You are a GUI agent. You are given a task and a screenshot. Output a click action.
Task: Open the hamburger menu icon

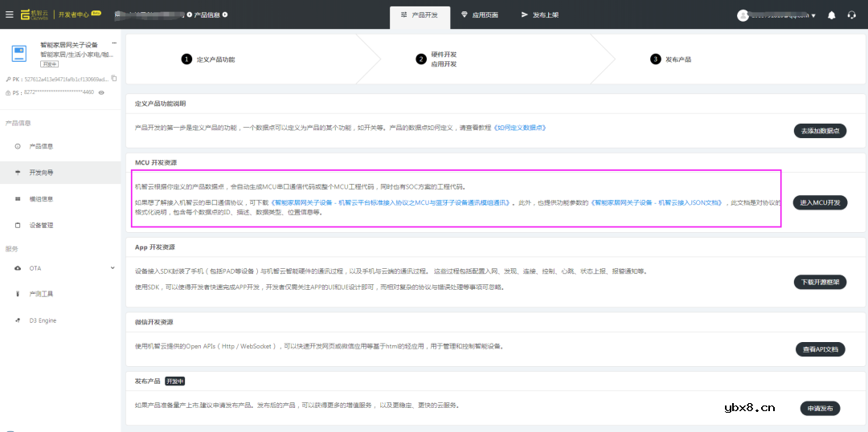10,15
